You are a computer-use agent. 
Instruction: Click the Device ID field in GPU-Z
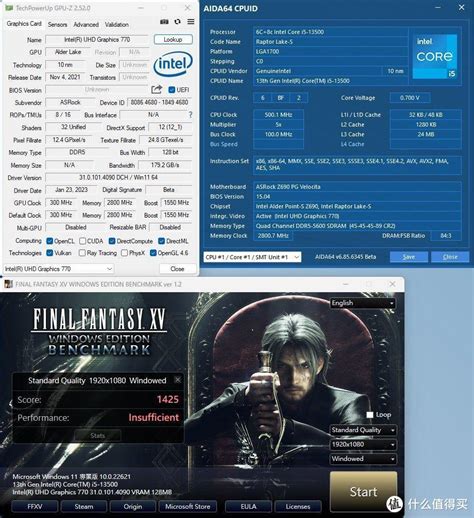tap(159, 102)
